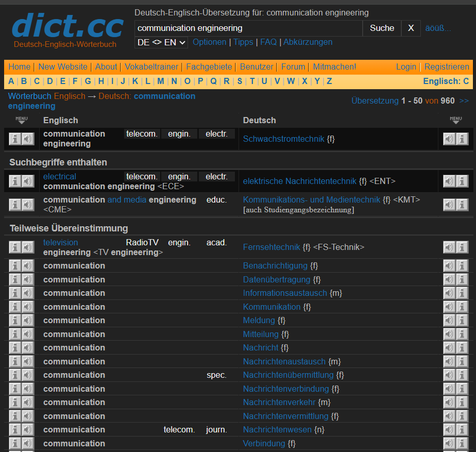Click the 'RadioTV' subject tag

142,242
